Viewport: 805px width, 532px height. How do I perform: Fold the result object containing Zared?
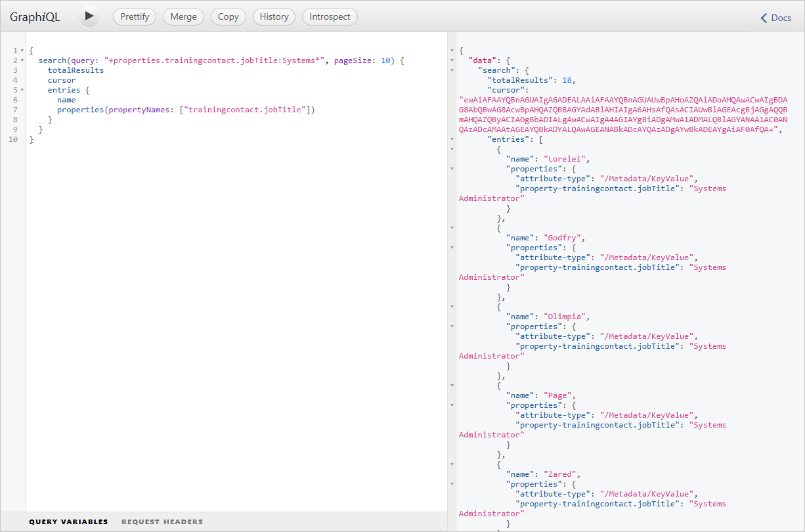[x=452, y=464]
